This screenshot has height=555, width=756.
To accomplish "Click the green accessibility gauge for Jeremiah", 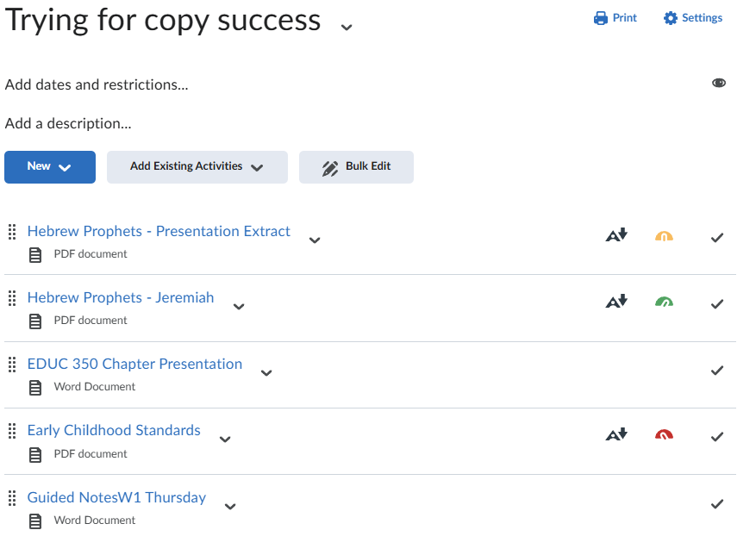I will point(664,302).
